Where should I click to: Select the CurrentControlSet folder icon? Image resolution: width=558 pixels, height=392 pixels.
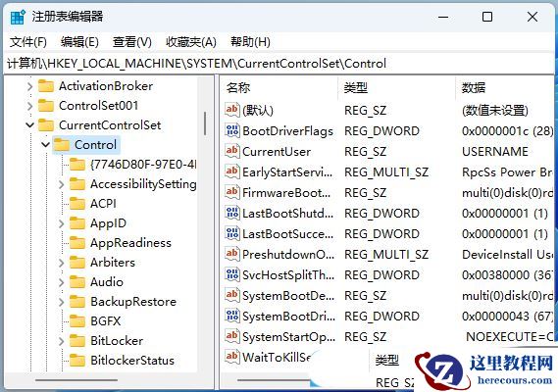pos(46,125)
